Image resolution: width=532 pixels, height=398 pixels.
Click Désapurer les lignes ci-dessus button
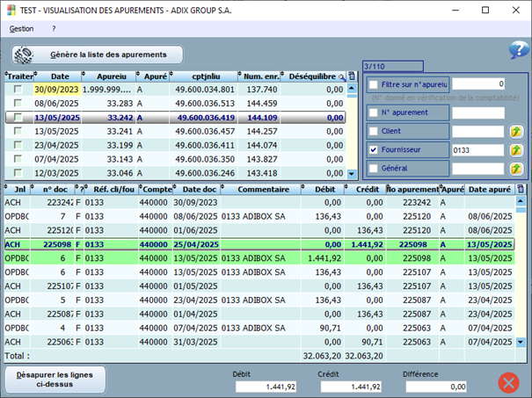55,380
